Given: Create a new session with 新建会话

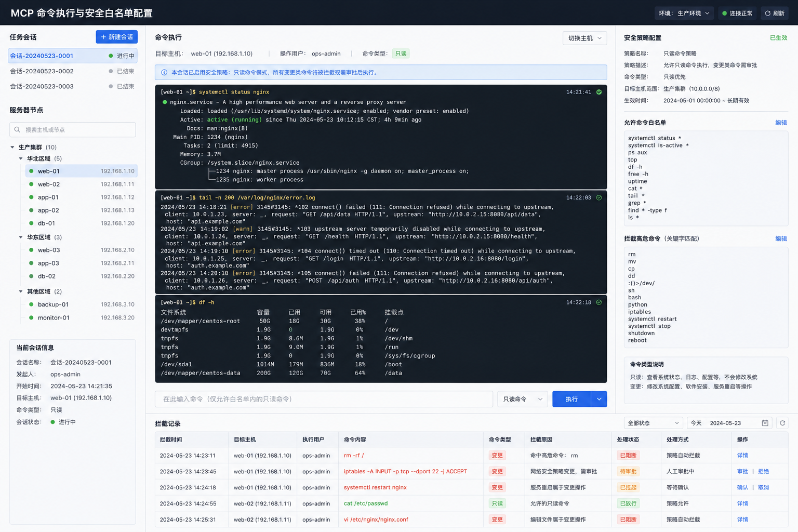Looking at the screenshot, I should [117, 37].
